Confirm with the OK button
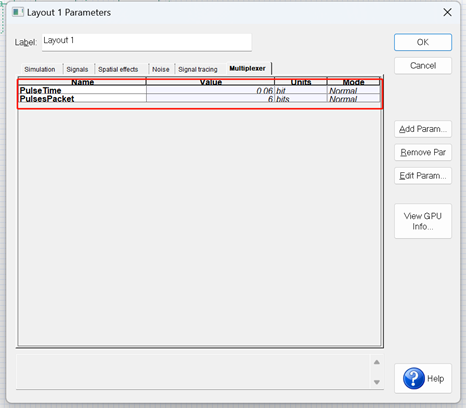 (423, 42)
